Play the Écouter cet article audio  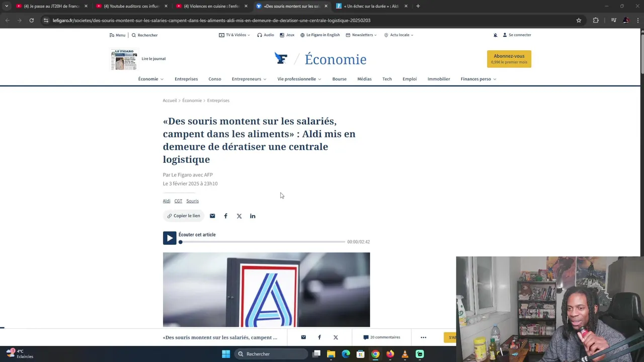[170, 238]
